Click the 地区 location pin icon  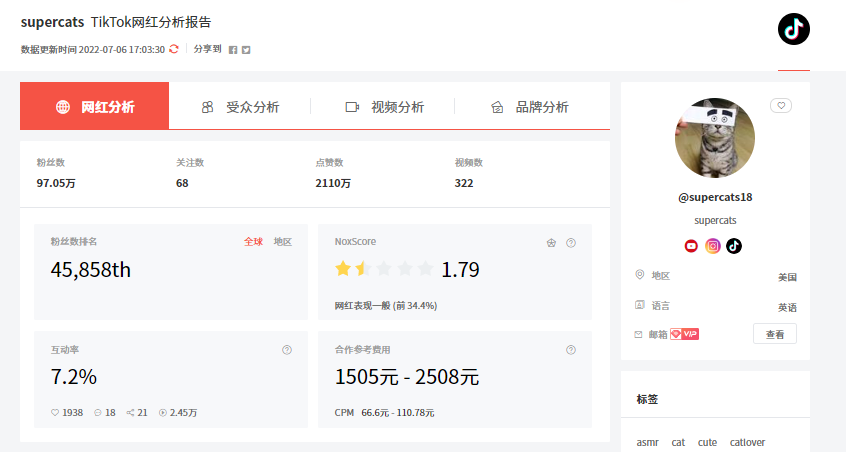click(639, 275)
